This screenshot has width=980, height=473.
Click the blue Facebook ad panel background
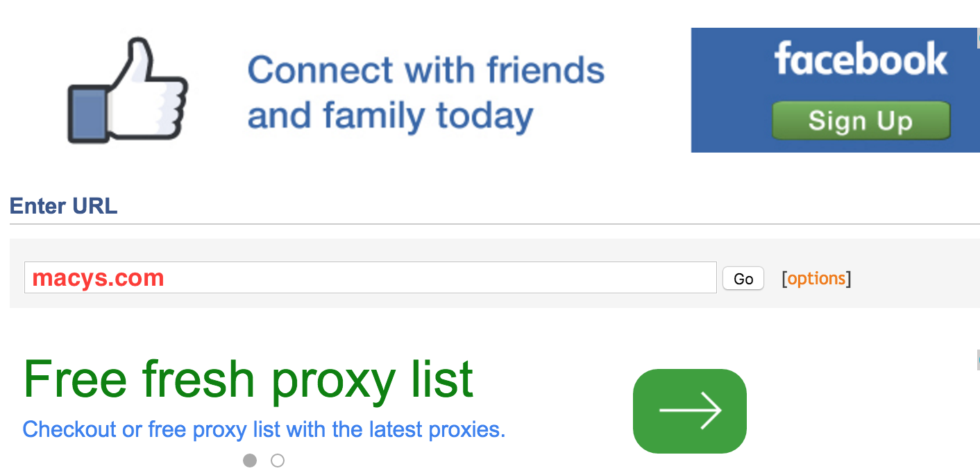(729, 90)
